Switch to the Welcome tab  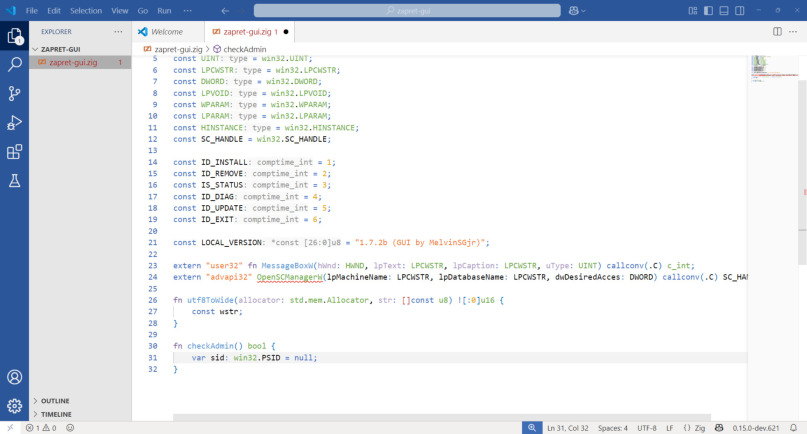coord(166,32)
